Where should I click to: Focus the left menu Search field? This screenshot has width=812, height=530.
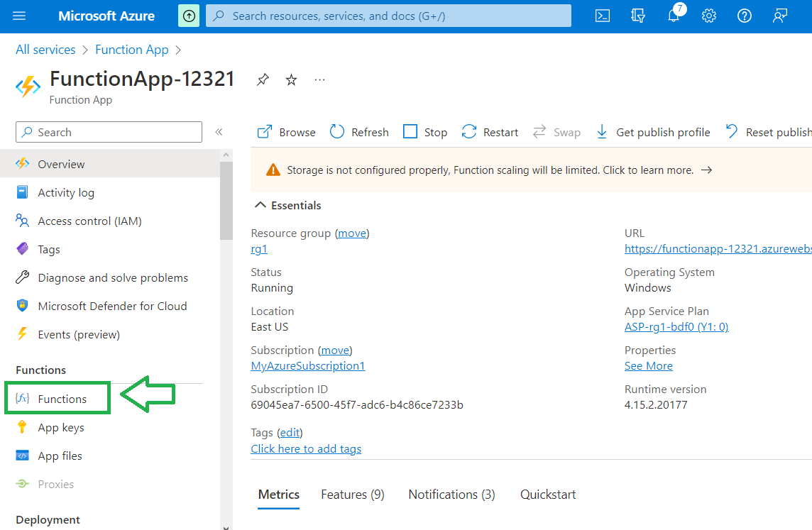point(109,132)
